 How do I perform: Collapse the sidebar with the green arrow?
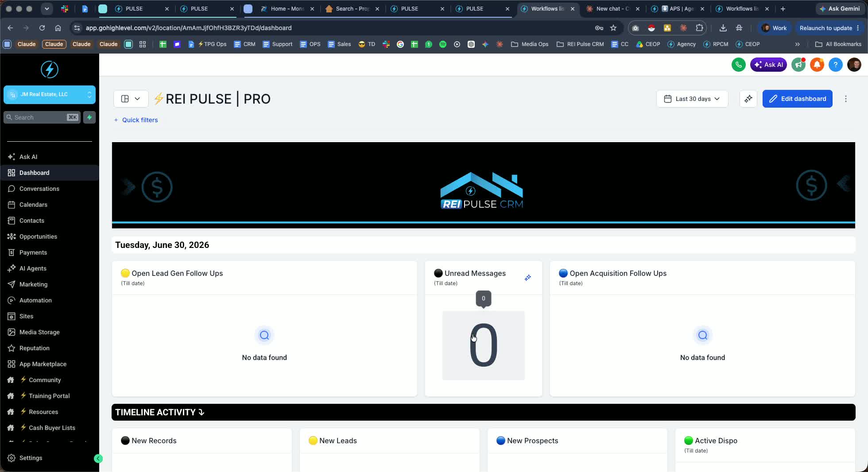point(98,459)
